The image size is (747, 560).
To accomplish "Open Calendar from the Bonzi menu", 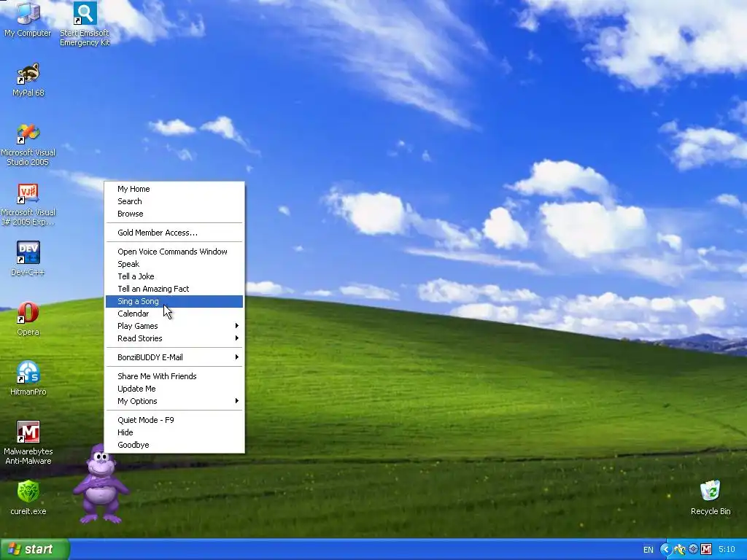I will 174,314.
